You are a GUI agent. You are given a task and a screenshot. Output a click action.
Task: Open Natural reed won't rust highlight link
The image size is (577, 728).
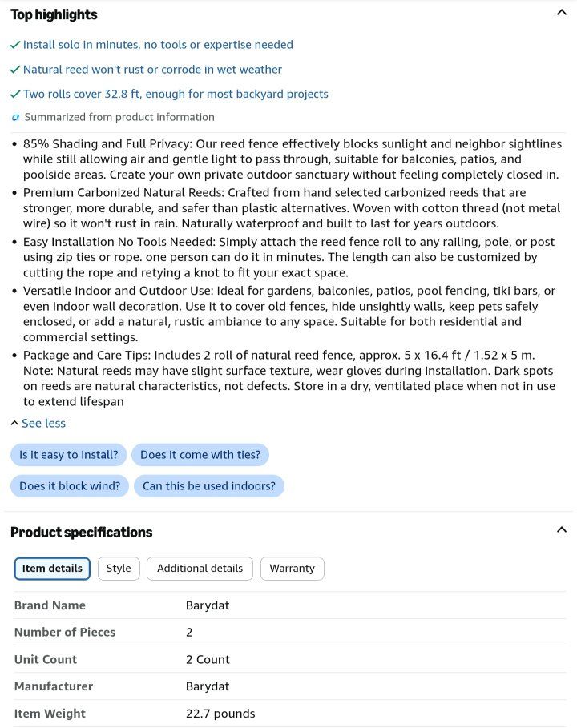point(152,69)
